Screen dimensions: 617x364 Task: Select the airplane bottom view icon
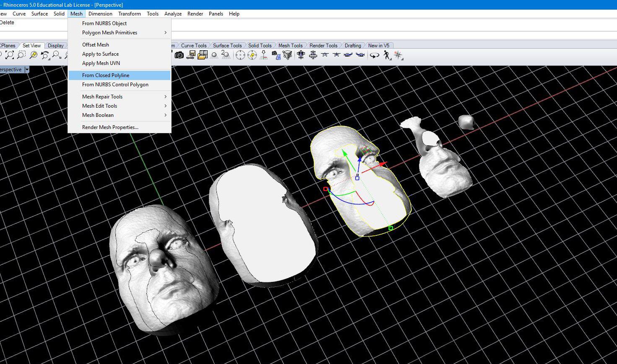pos(313,55)
